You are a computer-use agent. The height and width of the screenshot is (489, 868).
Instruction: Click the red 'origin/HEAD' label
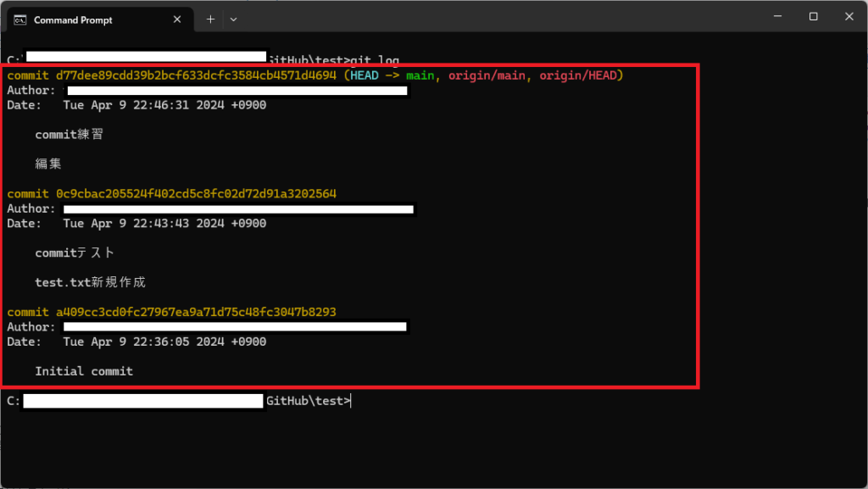[x=578, y=75]
